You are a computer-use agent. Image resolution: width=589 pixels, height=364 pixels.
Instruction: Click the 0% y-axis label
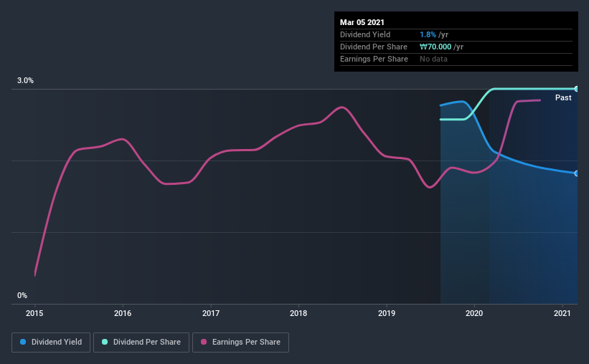(x=22, y=295)
